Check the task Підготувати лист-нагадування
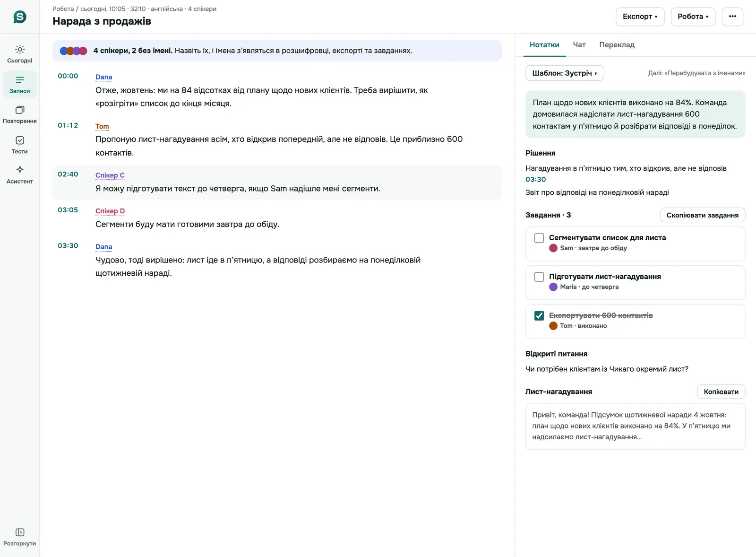Image resolution: width=756 pixels, height=557 pixels. click(x=539, y=277)
